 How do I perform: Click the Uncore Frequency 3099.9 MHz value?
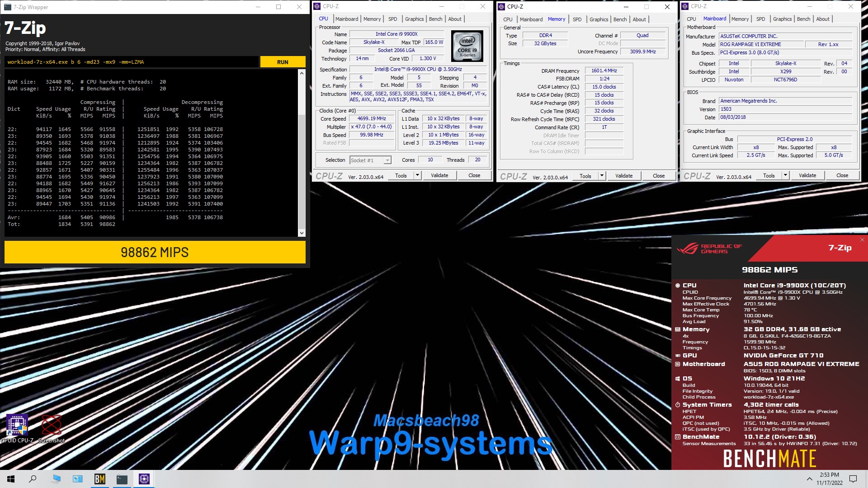click(643, 52)
